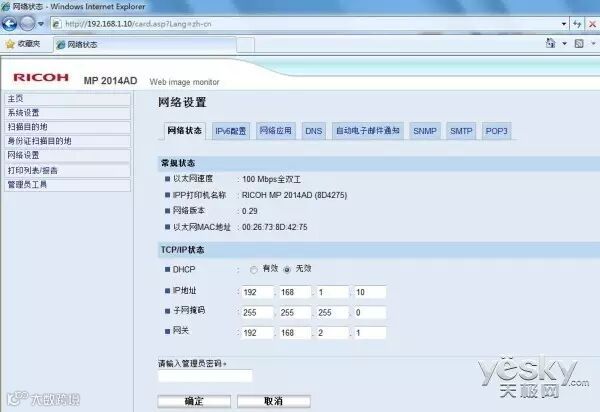Switch to the 网络状态 settings tab
600x412 pixels.
(x=184, y=131)
